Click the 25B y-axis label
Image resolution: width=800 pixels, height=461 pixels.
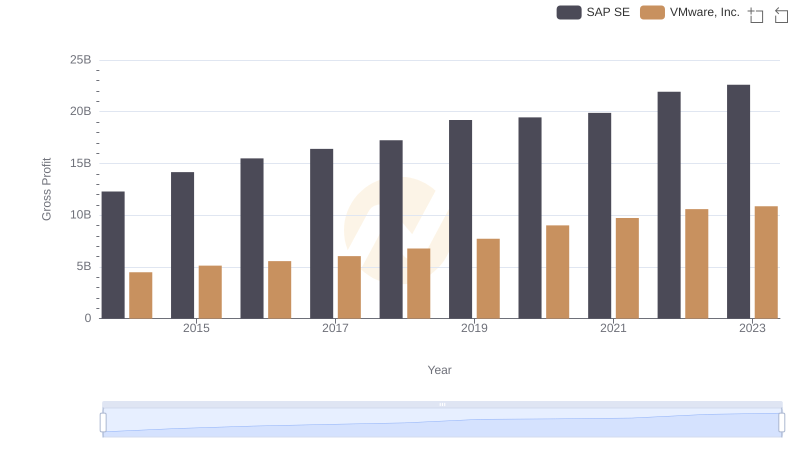pyautogui.click(x=81, y=60)
